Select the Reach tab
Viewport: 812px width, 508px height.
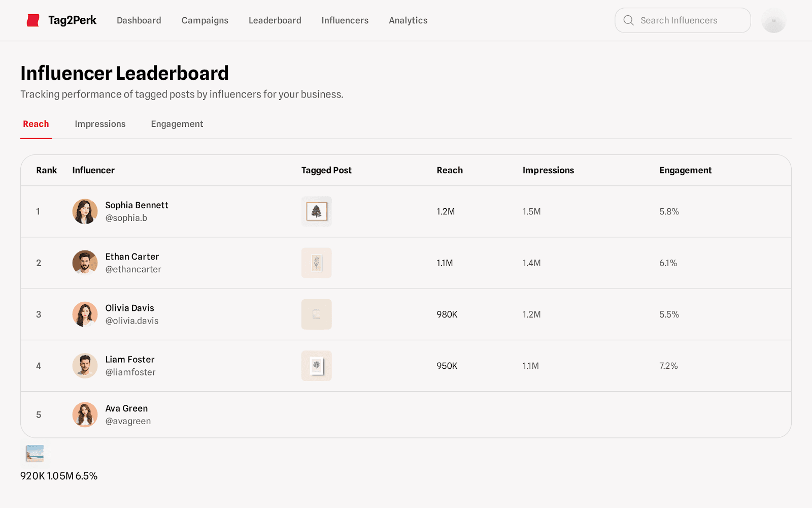[x=36, y=124]
